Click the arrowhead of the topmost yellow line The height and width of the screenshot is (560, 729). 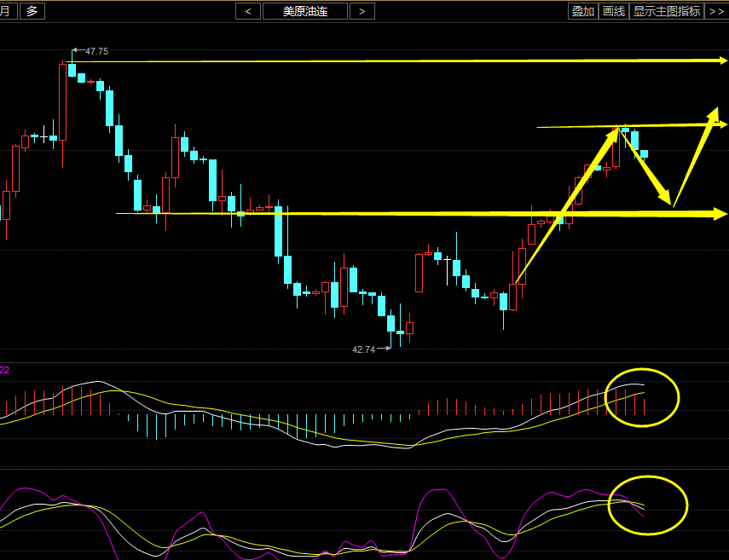pyautogui.click(x=721, y=61)
